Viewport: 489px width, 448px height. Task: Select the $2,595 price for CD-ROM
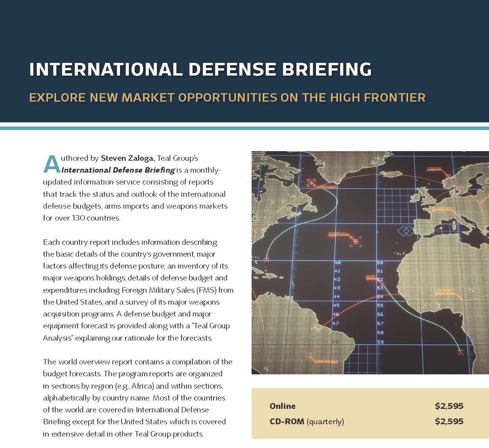pyautogui.click(x=449, y=422)
